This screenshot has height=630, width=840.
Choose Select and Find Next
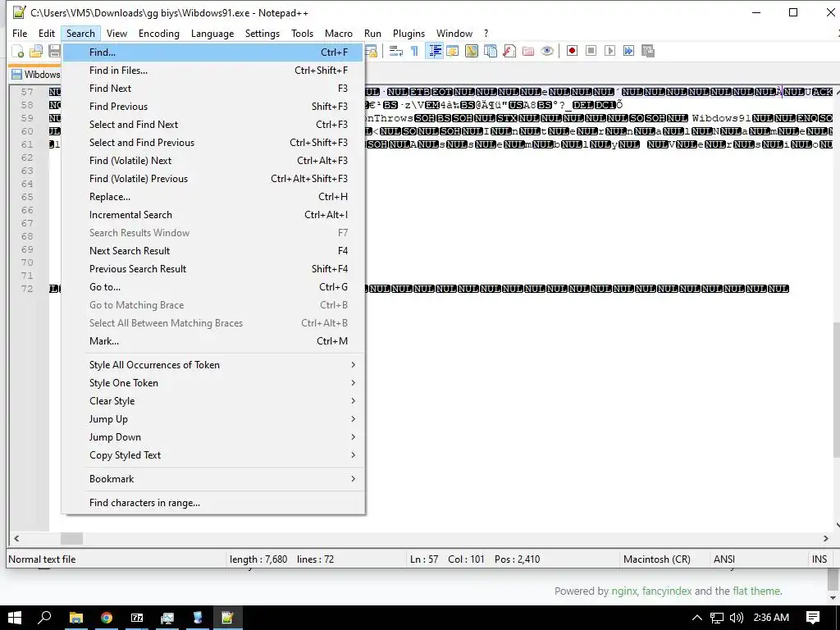click(213, 125)
